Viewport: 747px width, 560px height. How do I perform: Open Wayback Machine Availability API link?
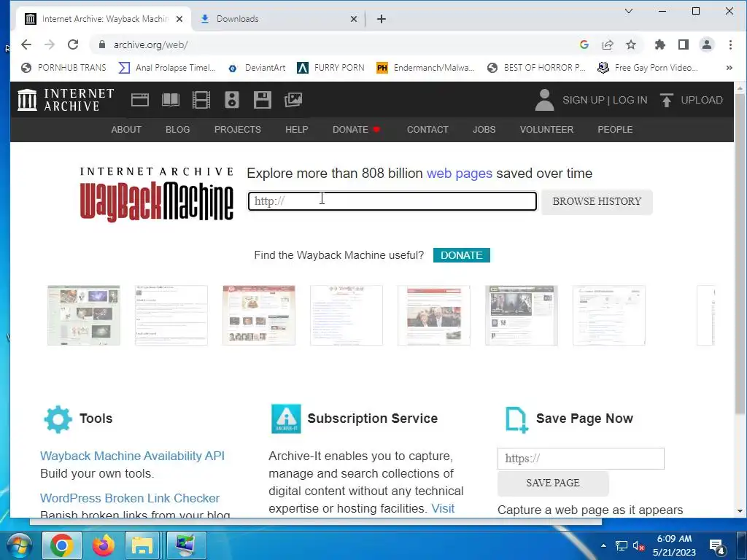point(133,456)
